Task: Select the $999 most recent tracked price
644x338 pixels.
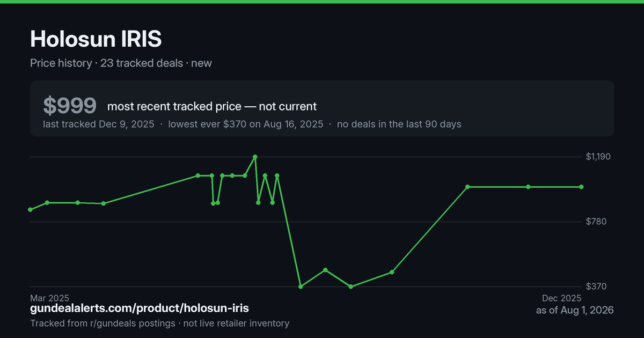Action: pos(70,106)
